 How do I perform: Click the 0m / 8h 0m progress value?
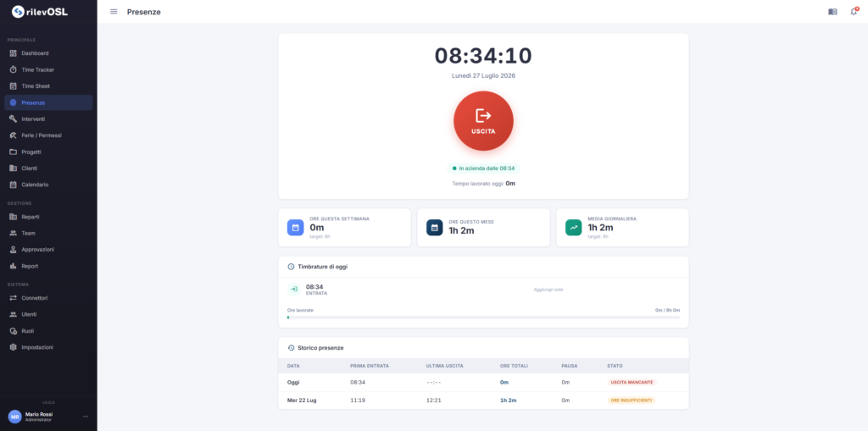click(x=668, y=311)
